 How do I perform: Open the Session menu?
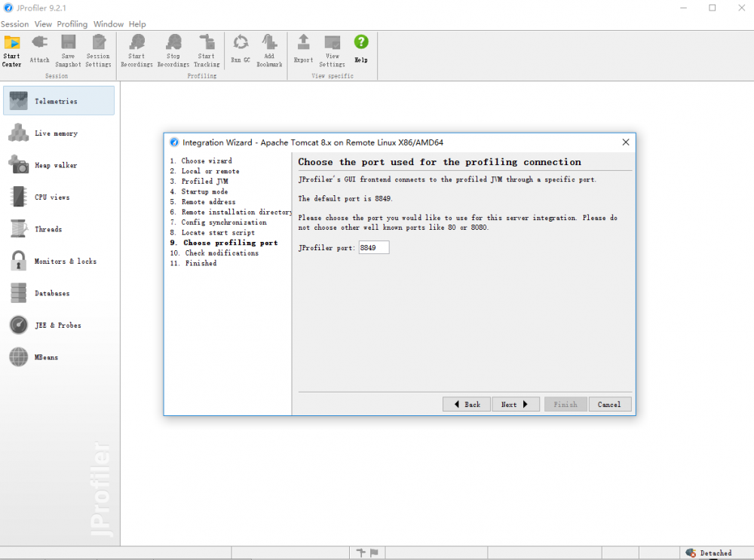pyautogui.click(x=14, y=24)
